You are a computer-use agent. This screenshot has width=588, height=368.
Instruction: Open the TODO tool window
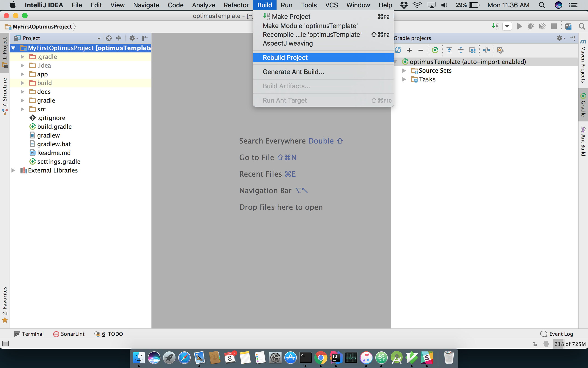[108, 334]
